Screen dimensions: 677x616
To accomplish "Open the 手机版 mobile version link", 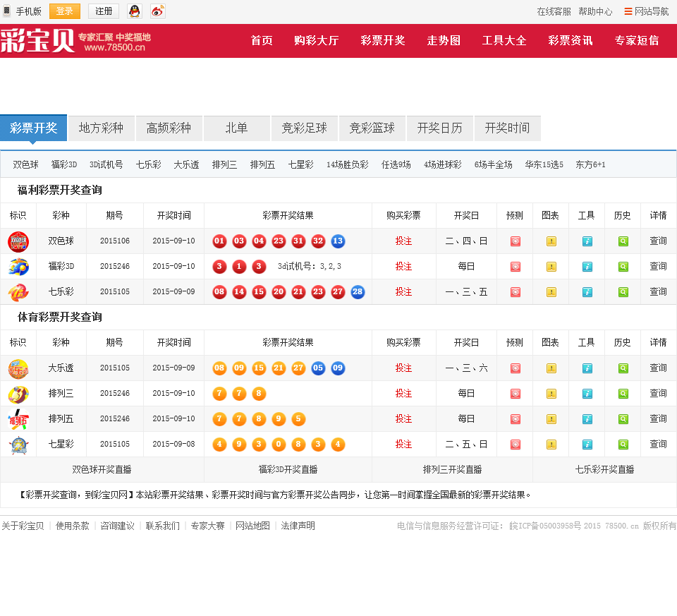I will [x=23, y=11].
